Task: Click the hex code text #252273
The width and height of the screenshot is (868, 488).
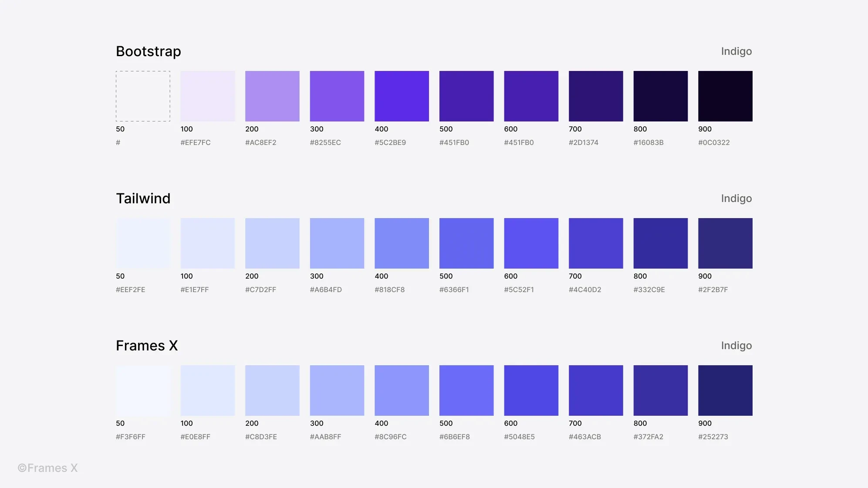Action: [713, 437]
